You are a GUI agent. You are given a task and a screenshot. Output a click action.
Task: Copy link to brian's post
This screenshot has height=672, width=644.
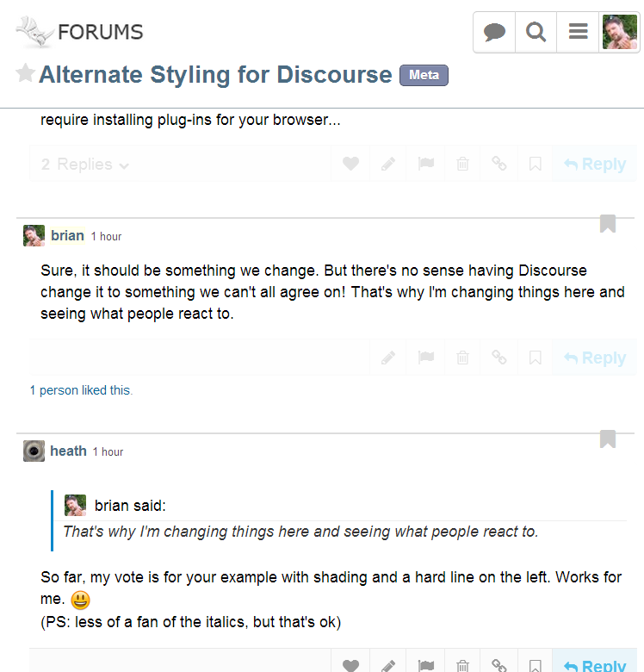(x=499, y=357)
